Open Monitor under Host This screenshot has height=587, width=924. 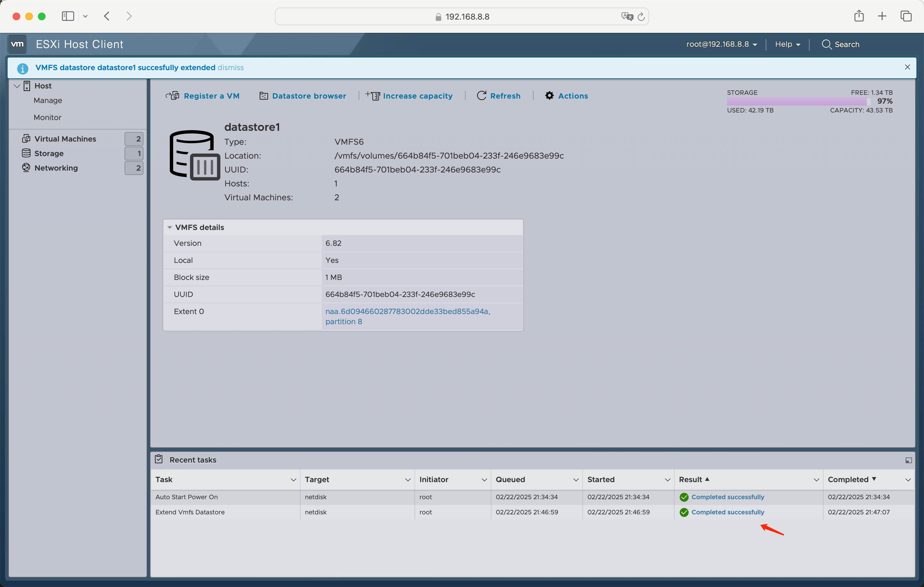point(47,118)
